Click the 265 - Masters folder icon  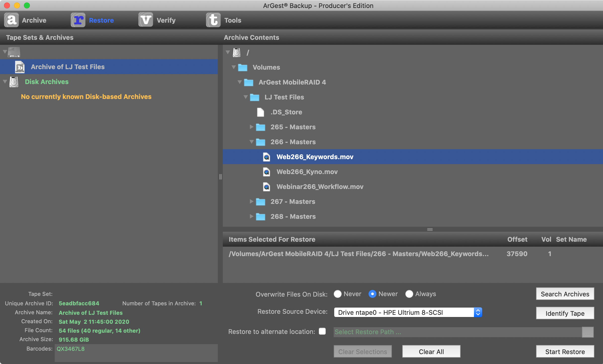point(261,127)
